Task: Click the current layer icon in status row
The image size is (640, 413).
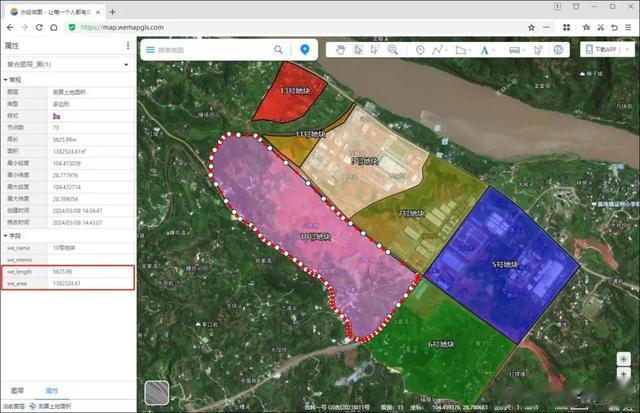Action: 33,406
